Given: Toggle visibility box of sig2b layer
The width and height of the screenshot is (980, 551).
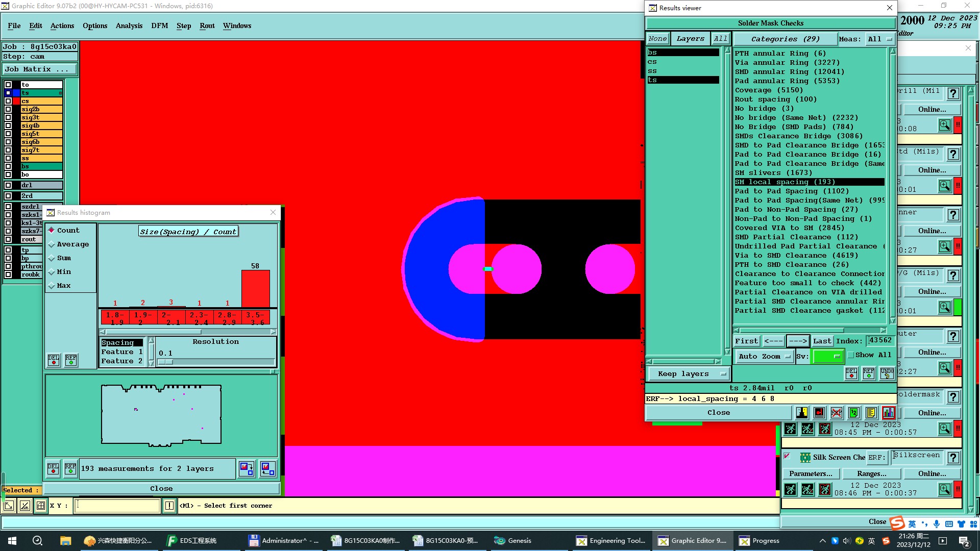Looking at the screenshot, I should click(x=8, y=109).
